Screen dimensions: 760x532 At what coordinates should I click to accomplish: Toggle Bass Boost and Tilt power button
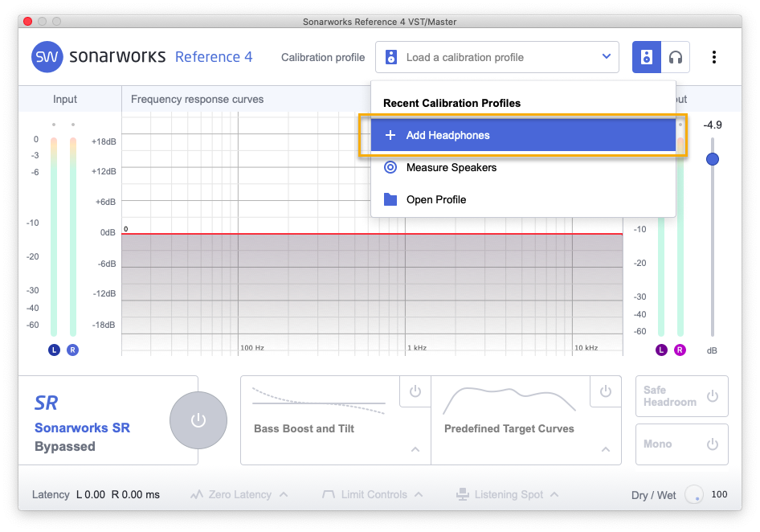415,391
